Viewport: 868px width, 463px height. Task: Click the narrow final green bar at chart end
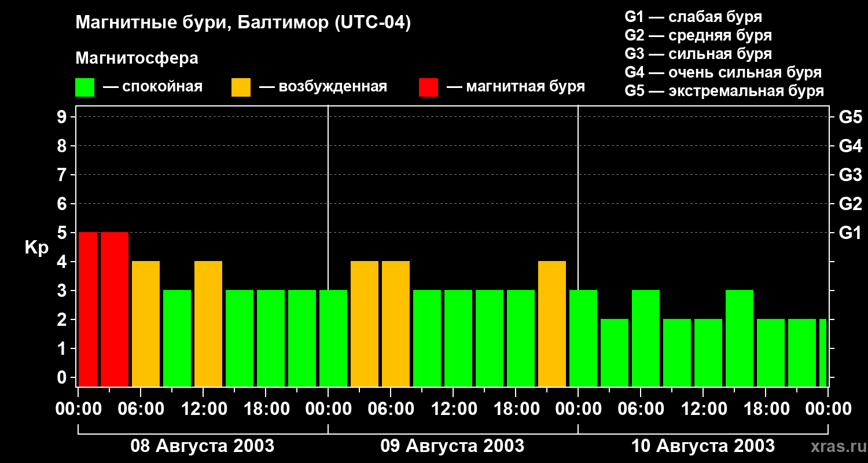[x=823, y=352]
